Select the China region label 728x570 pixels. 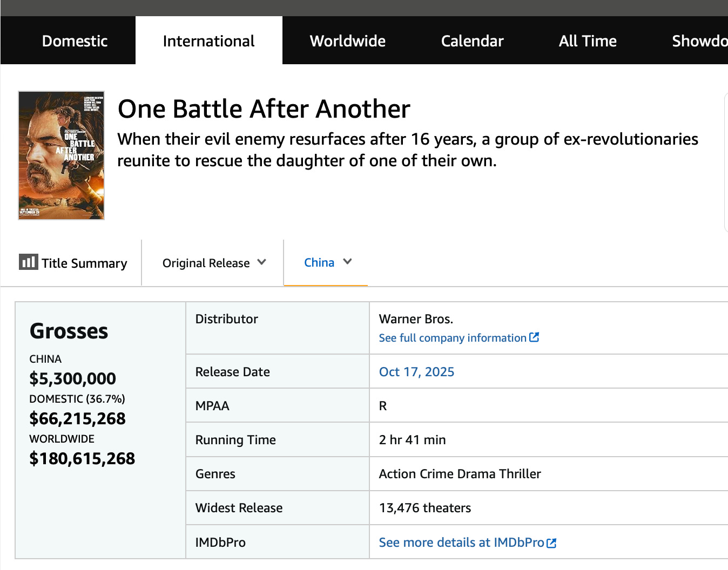(x=319, y=262)
